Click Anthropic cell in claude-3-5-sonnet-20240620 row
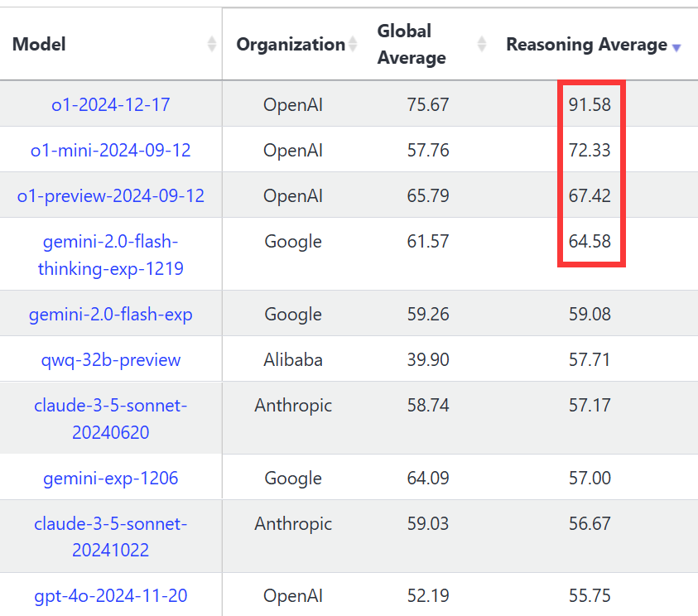698x616 pixels. tap(293, 406)
